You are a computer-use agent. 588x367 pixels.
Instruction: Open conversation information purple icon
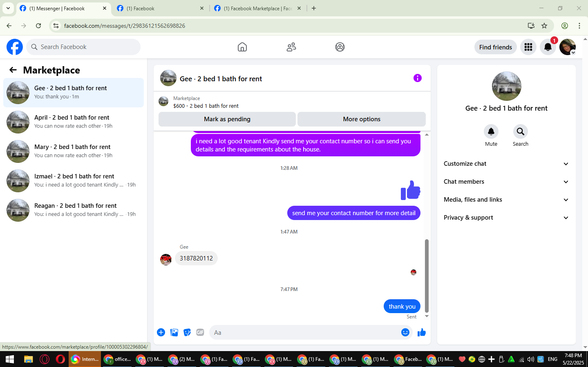coord(417,78)
